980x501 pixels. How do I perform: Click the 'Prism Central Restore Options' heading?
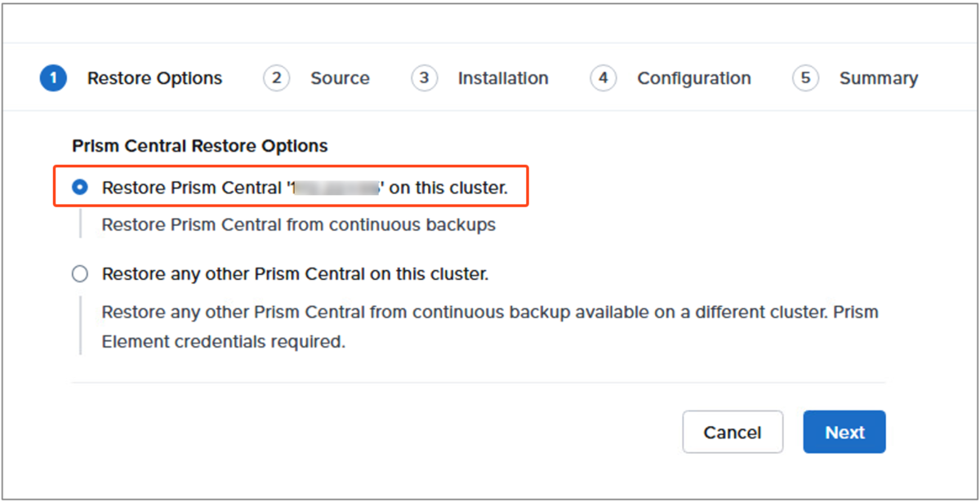tap(200, 146)
